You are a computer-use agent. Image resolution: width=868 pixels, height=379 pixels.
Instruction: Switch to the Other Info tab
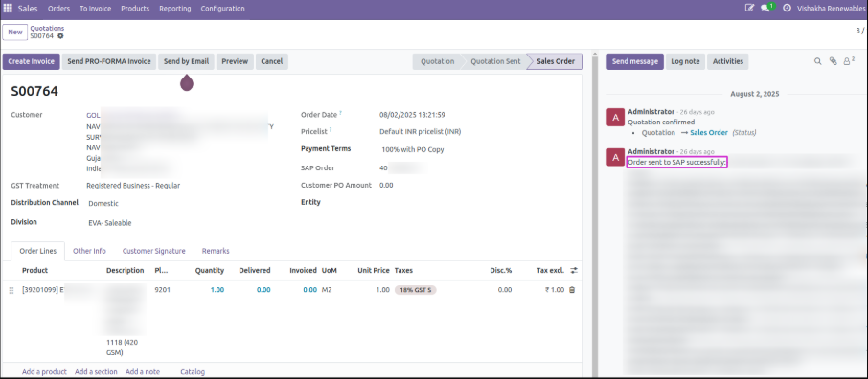[x=89, y=251]
